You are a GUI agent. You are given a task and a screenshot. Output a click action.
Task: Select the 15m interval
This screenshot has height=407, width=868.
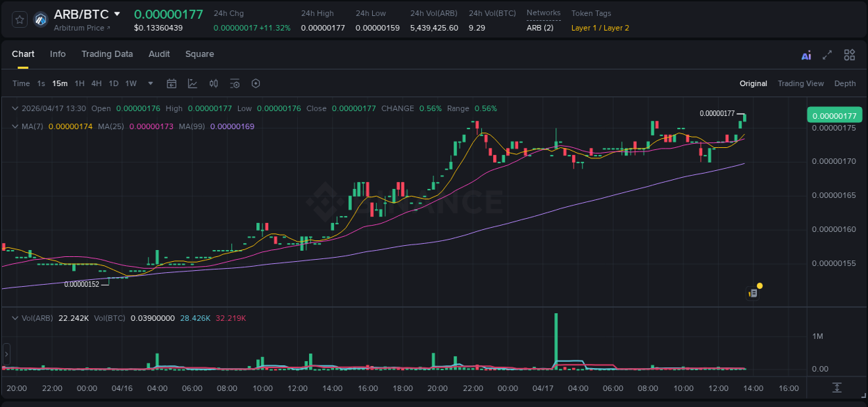click(x=60, y=83)
